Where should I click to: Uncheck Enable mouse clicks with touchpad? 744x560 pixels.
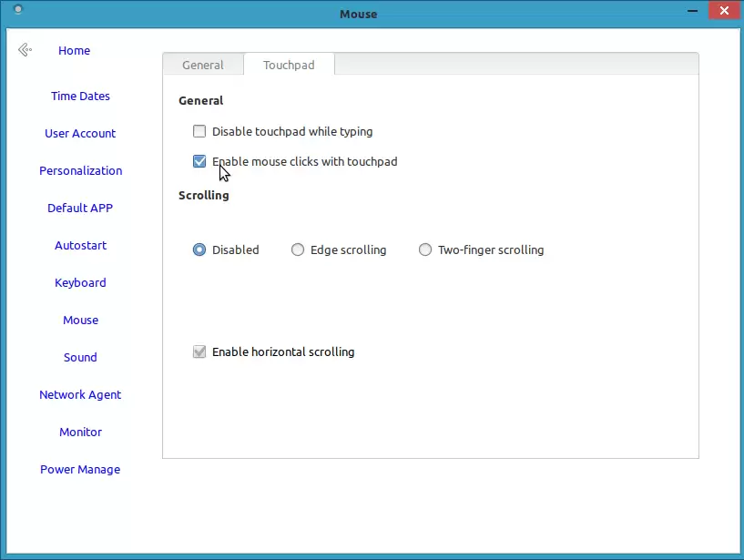tap(199, 161)
